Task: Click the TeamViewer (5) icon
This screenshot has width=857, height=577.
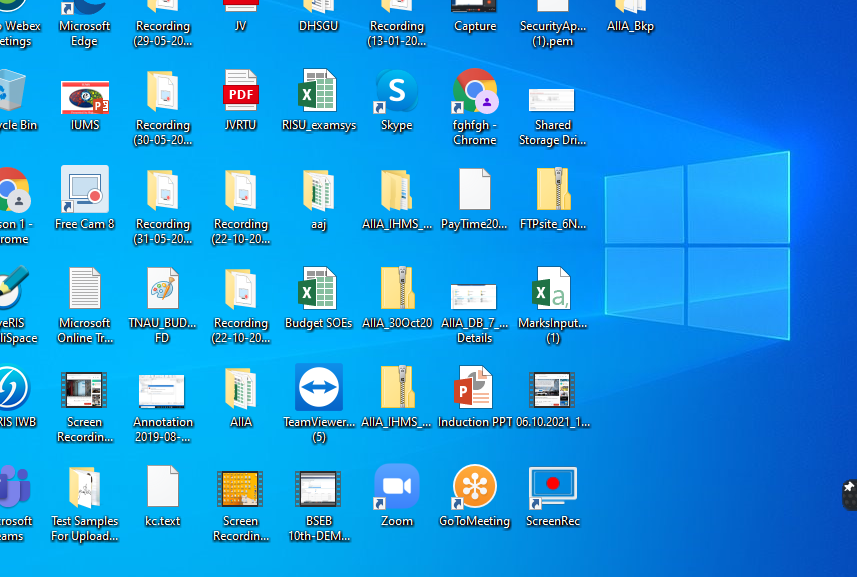Action: [x=319, y=387]
